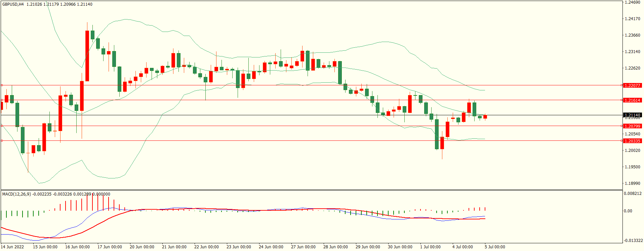This screenshot has height=251, width=644.
Task: Click left handle of the 1.22077 line
Action: 2,85
